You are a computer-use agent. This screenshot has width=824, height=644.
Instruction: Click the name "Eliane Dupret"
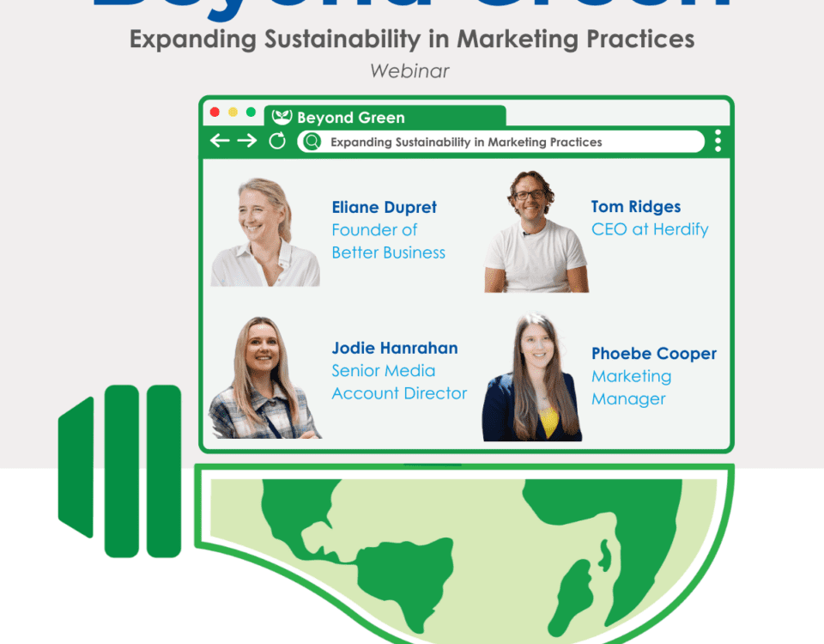(x=385, y=207)
